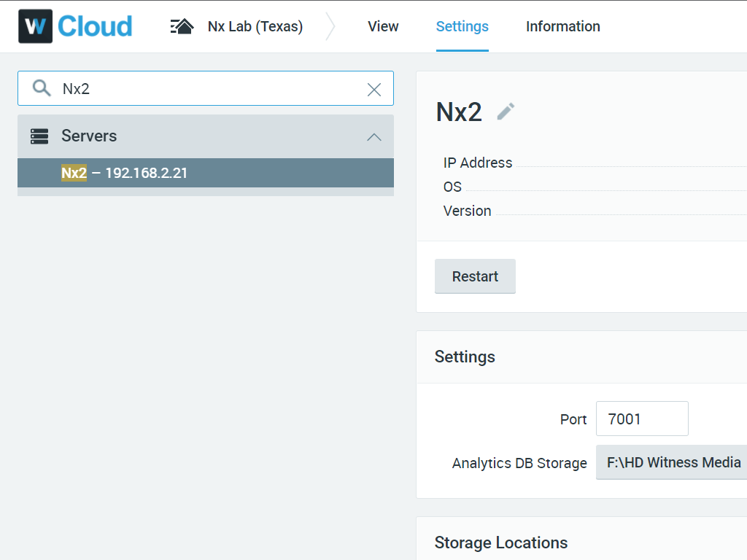The width and height of the screenshot is (747, 560).
Task: Click the Version label
Action: (x=467, y=211)
